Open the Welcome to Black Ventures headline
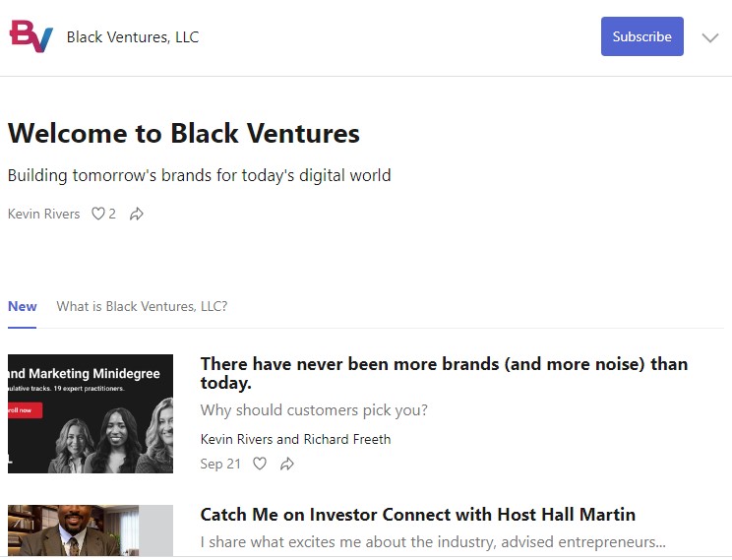The height and width of the screenshot is (560, 732). 184,133
